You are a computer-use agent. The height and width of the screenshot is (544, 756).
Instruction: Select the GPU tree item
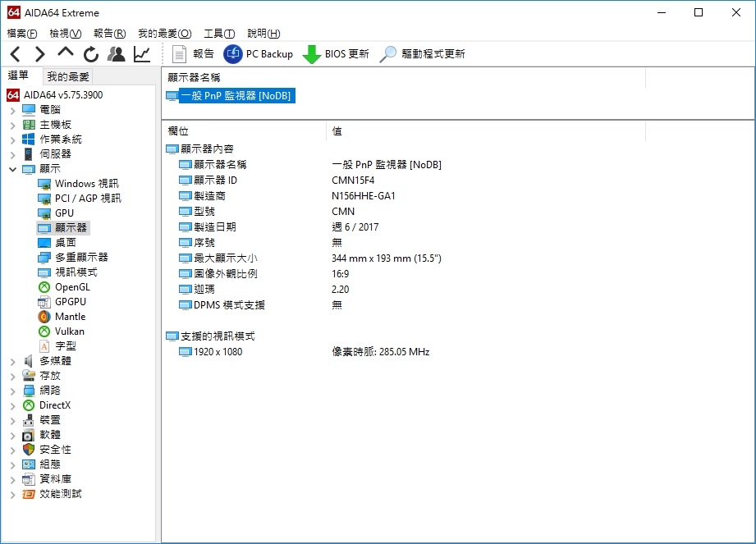coord(56,213)
